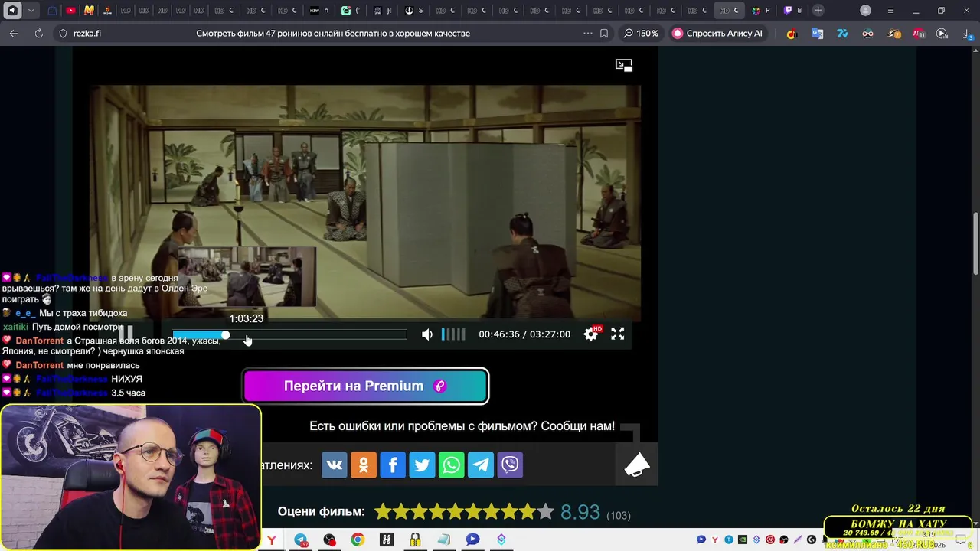Share the film via WhatsApp
The height and width of the screenshot is (551, 980).
[x=452, y=465]
